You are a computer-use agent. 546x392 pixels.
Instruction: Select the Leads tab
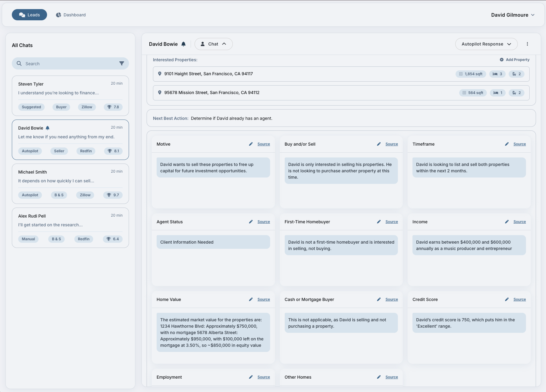(x=29, y=15)
